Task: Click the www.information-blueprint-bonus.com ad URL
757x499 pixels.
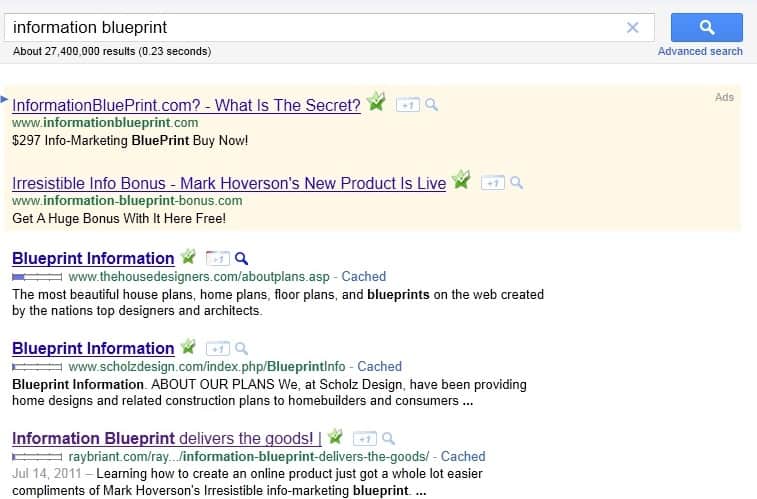Action: (127, 201)
